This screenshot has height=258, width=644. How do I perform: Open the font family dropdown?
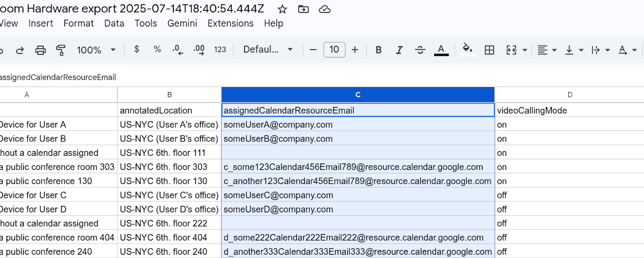(x=268, y=49)
